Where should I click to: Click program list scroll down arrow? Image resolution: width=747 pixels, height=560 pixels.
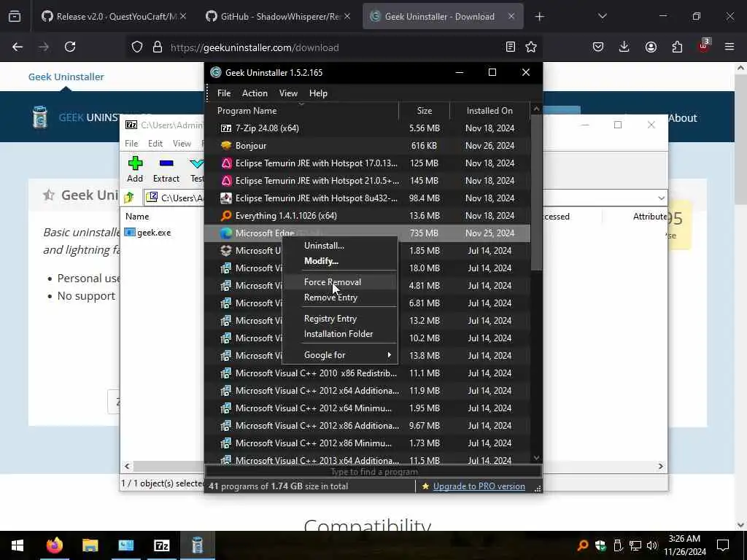(x=536, y=458)
